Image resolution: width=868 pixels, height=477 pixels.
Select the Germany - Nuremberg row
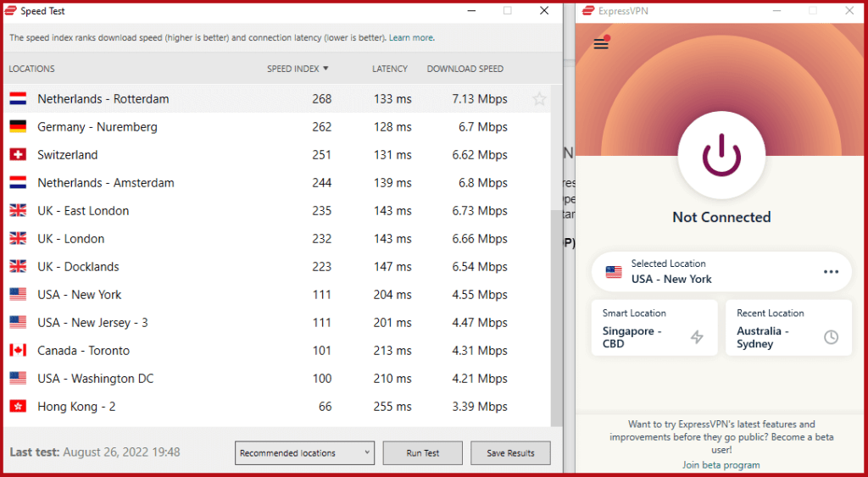[277, 127]
